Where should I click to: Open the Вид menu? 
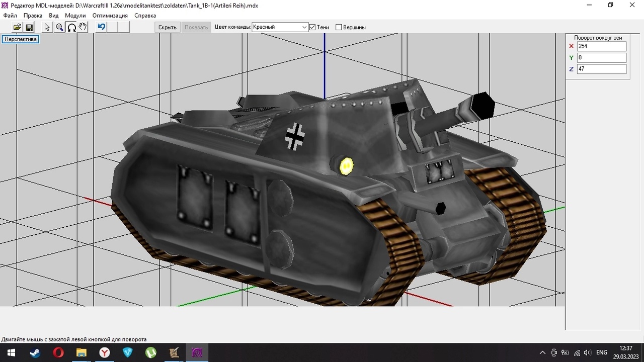coord(54,16)
